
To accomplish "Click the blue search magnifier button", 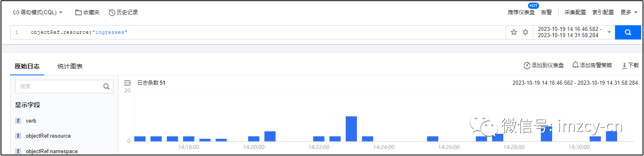I will pyautogui.click(x=628, y=32).
